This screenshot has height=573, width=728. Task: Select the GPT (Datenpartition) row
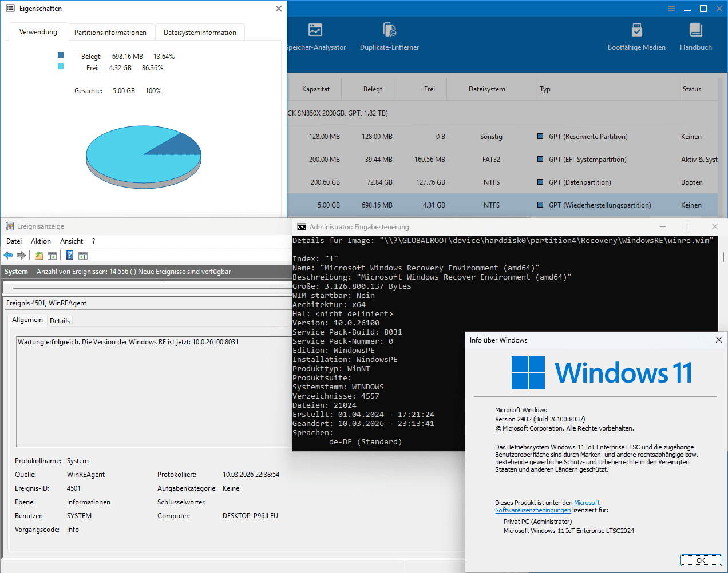pos(503,182)
